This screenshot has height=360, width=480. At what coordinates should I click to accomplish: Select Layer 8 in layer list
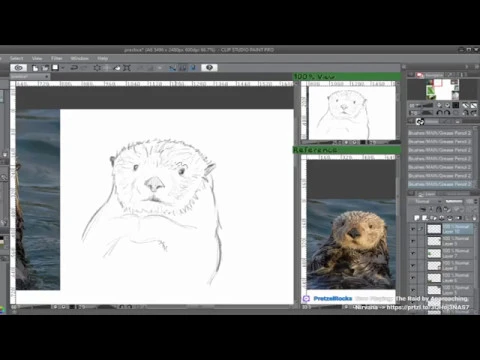(x=449, y=266)
